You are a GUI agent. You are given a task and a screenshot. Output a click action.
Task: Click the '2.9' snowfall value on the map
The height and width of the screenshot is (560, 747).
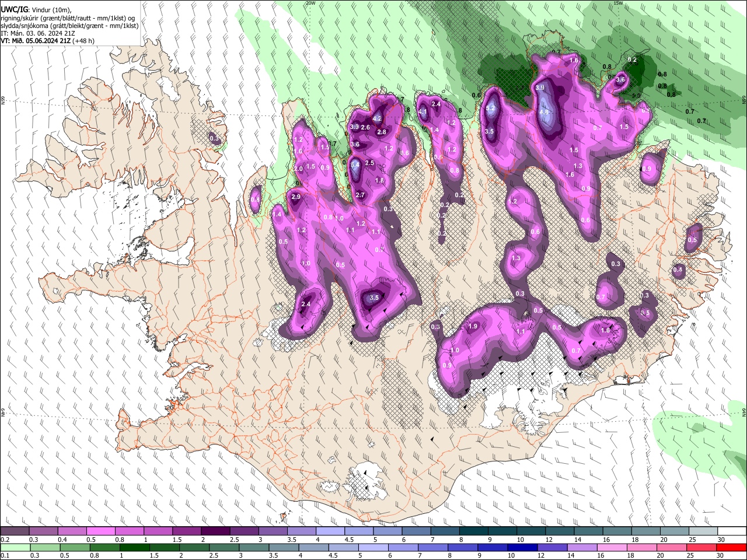pos(296,197)
